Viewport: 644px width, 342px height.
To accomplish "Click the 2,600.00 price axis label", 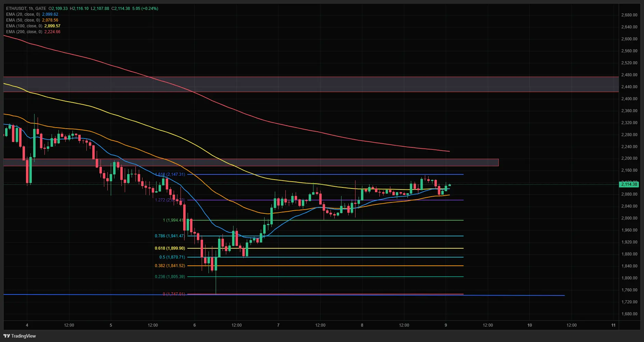I will (x=629, y=39).
